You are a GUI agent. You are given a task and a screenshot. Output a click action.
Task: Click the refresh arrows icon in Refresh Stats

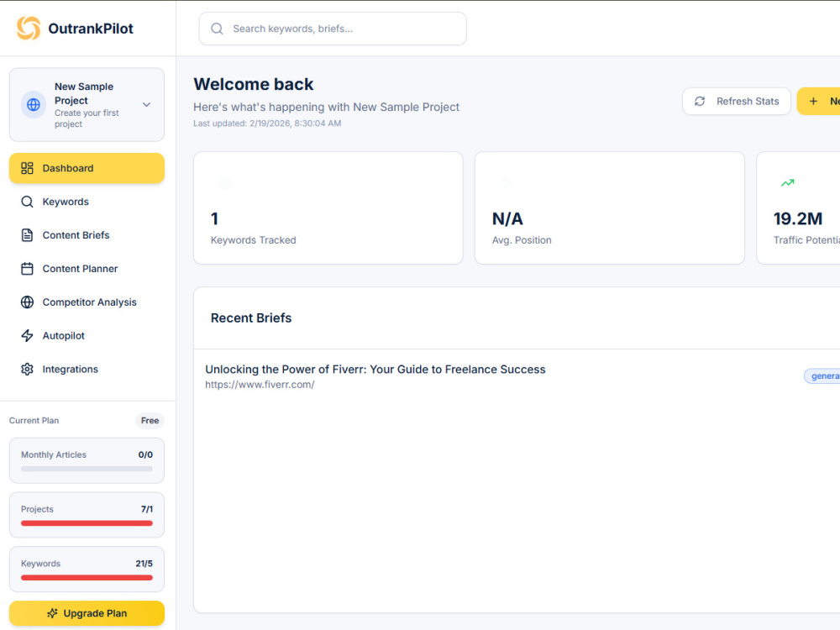(x=700, y=102)
